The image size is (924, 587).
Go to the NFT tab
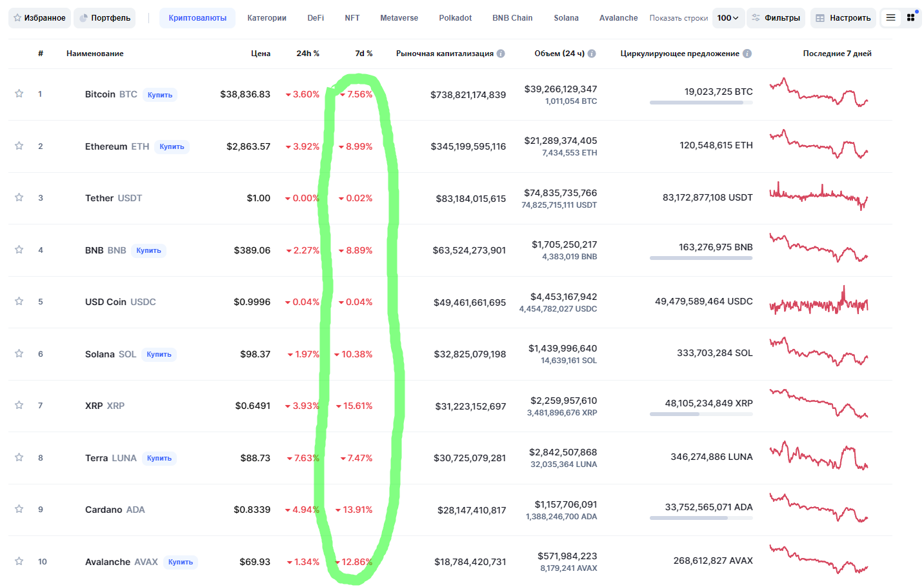pyautogui.click(x=352, y=18)
